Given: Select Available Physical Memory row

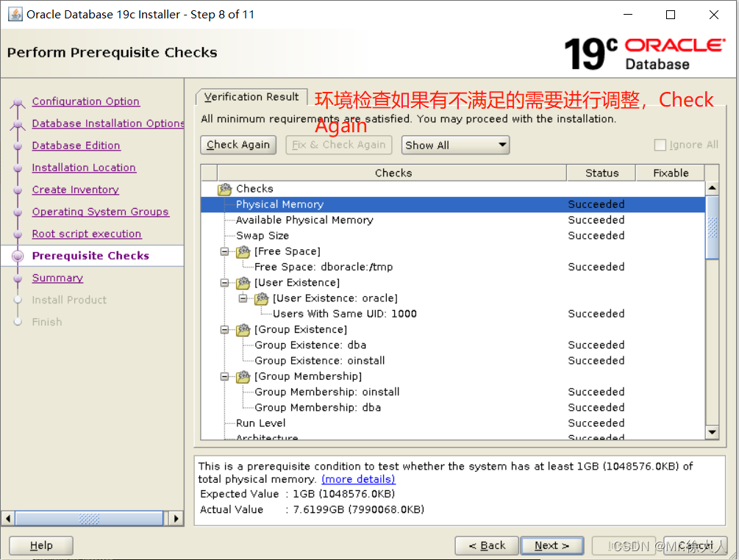Looking at the screenshot, I should pos(453,220).
